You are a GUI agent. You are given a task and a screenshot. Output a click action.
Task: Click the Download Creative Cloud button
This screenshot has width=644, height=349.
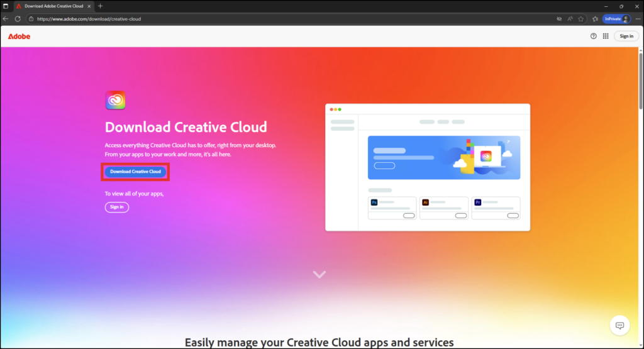tap(135, 171)
